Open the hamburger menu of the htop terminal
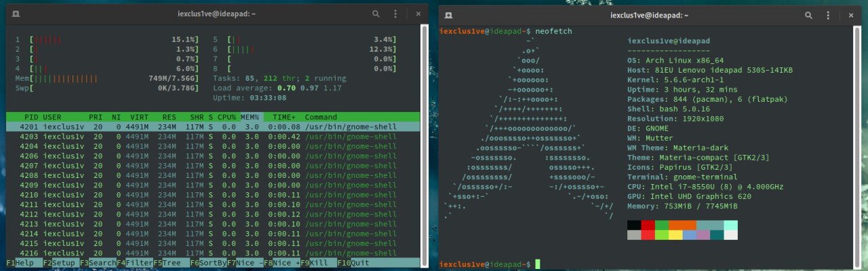The width and height of the screenshot is (868, 271). coord(395,14)
